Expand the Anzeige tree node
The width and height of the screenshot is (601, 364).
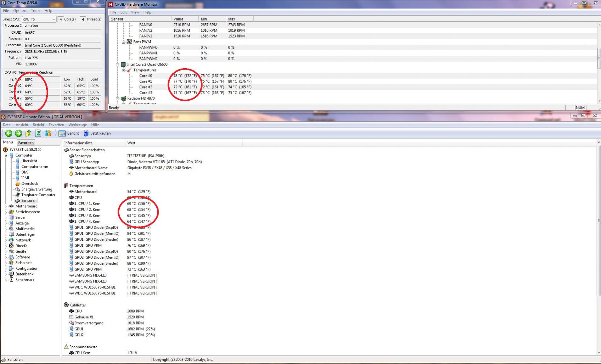[x=6, y=224]
